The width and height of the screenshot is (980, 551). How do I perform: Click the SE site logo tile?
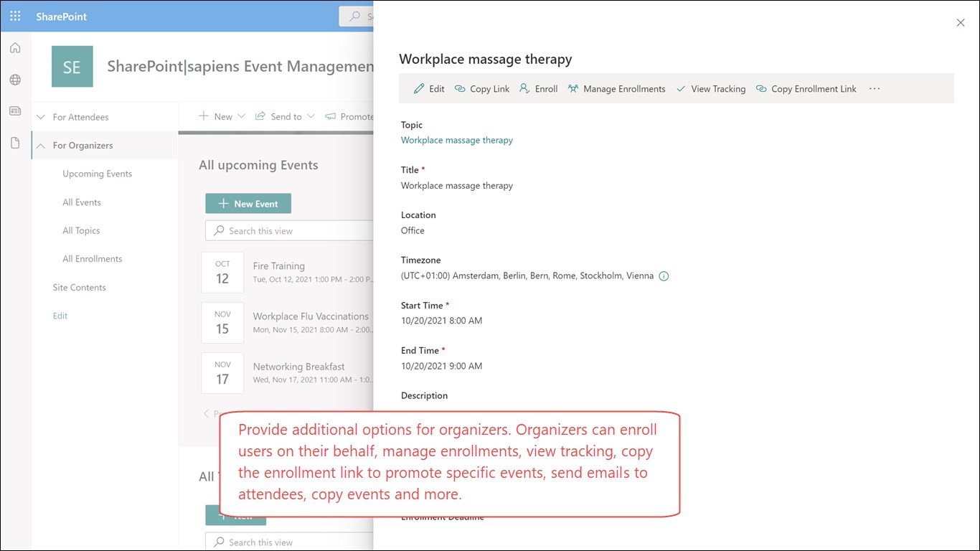[x=72, y=67]
